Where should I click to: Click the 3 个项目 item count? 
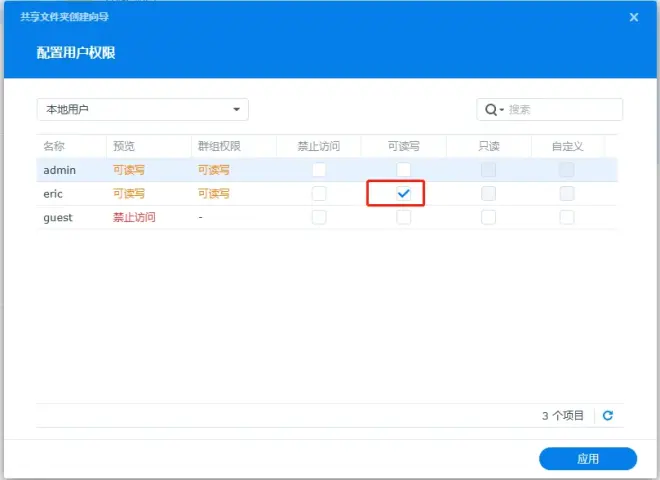coord(563,416)
